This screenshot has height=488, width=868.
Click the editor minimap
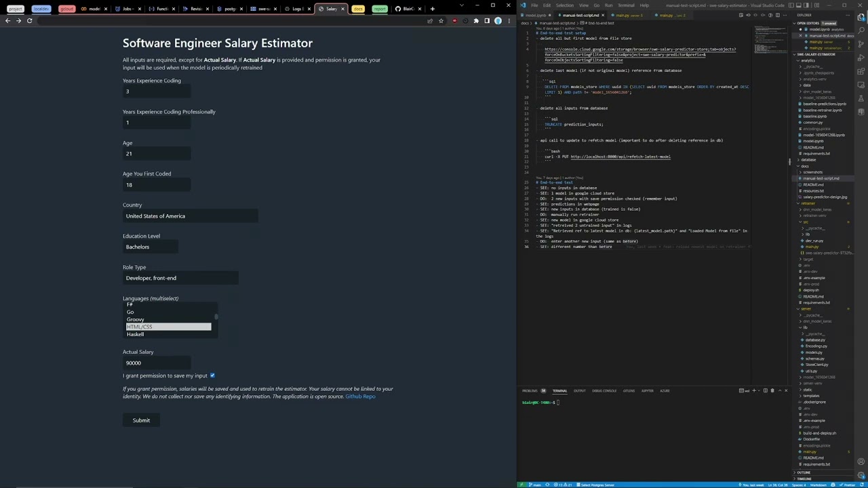pyautogui.click(x=771, y=54)
